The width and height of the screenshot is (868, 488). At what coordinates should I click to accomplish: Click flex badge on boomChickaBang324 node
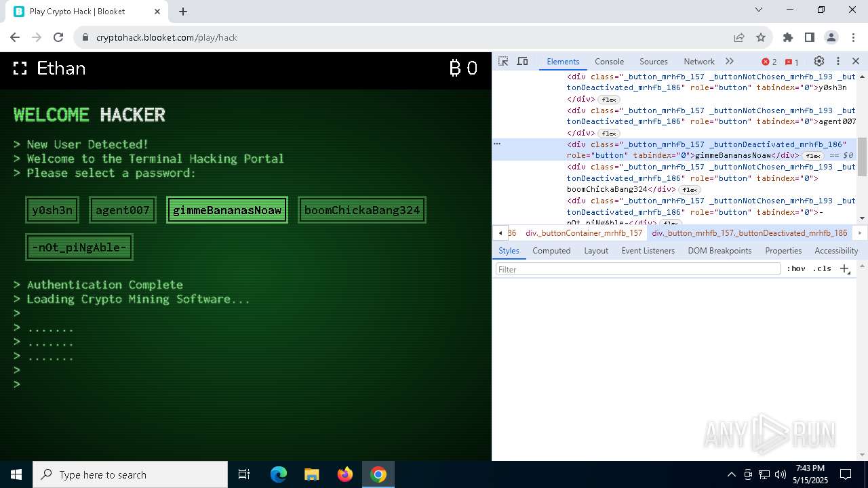point(690,190)
